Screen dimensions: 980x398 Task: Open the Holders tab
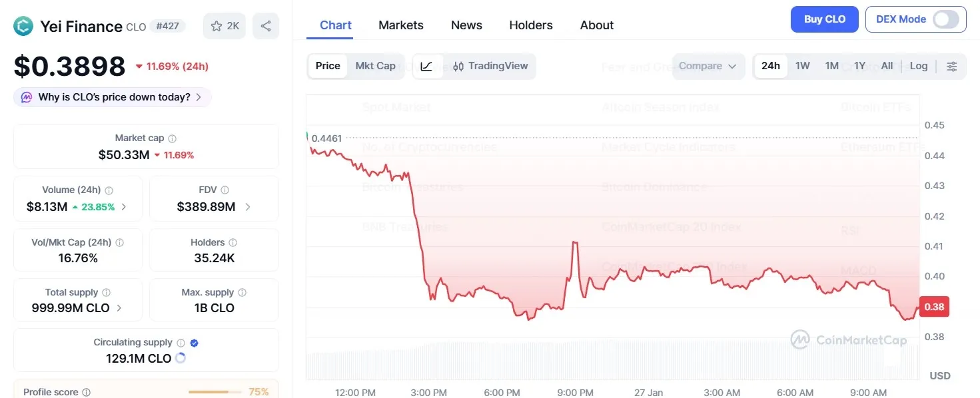(530, 25)
